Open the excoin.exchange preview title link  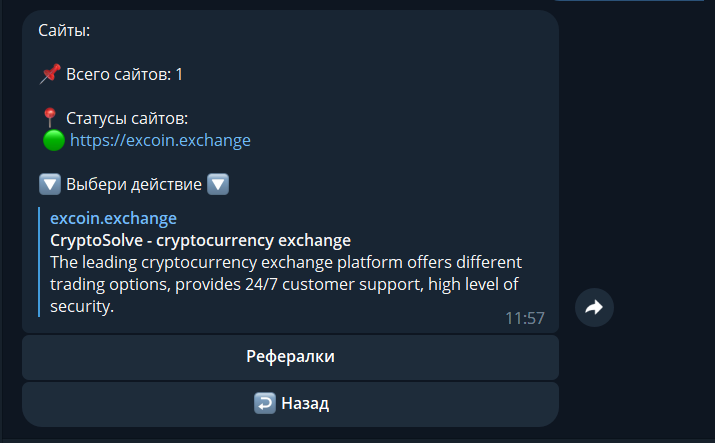pos(113,218)
